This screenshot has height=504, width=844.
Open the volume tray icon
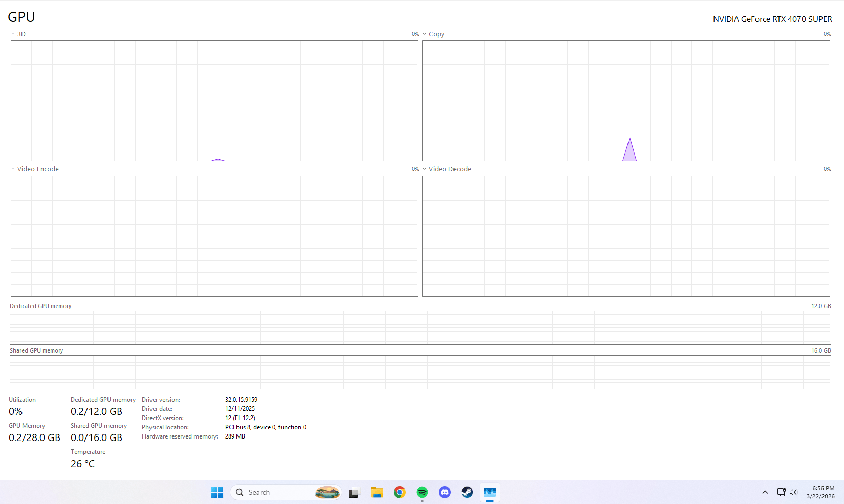click(x=793, y=492)
